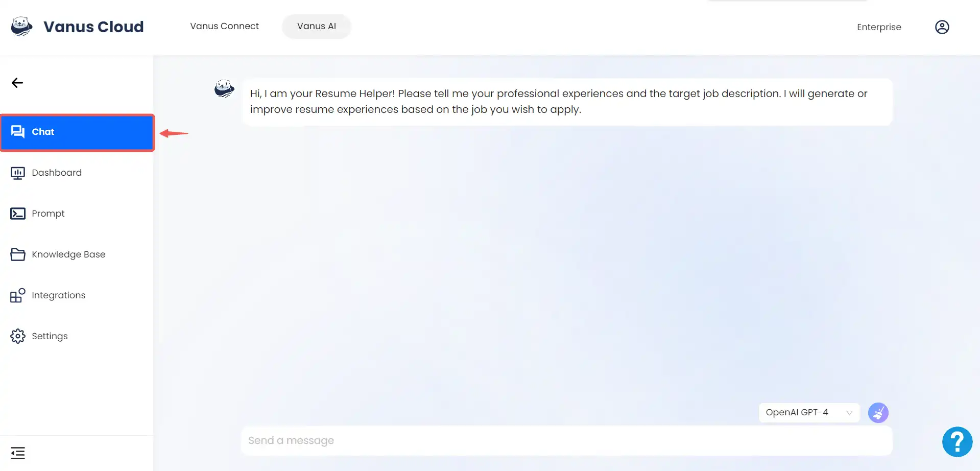This screenshot has width=980, height=471.
Task: Switch to the Vanus Connect tab
Action: (224, 26)
